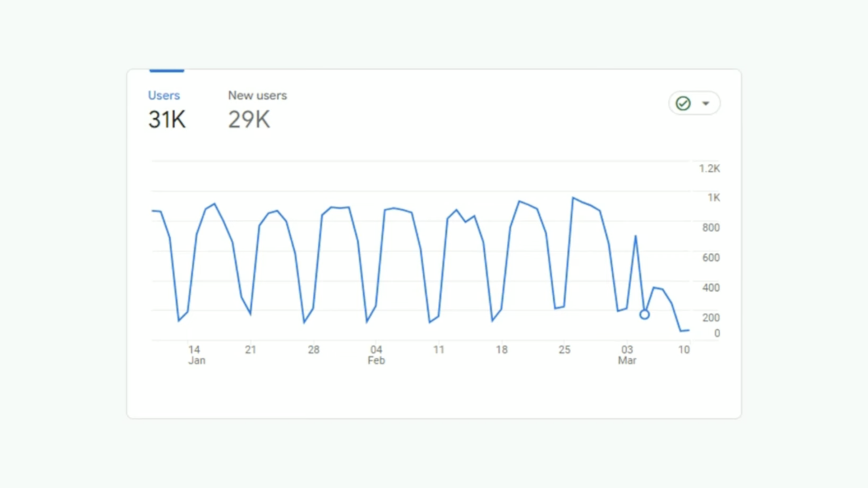Switch to the New users metric tab

(x=257, y=96)
